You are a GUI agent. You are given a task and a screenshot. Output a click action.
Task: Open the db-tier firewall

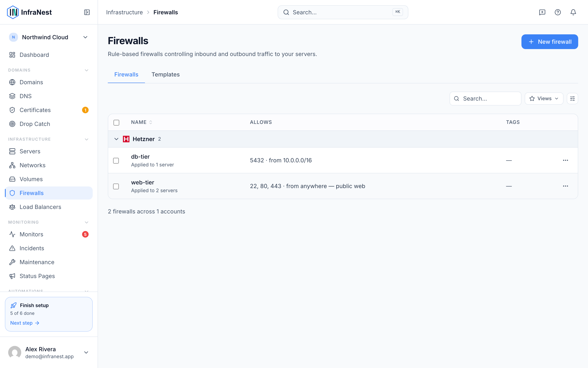coord(140,157)
